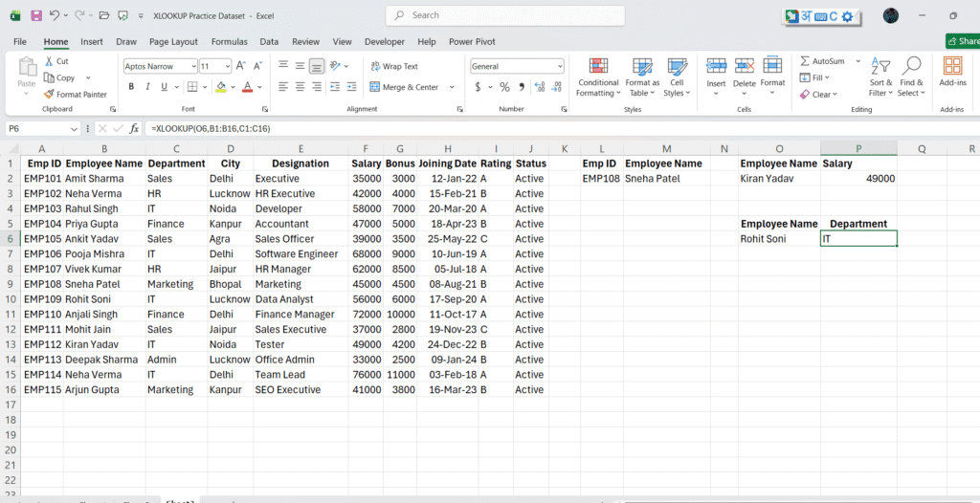The height and width of the screenshot is (503, 980).
Task: Open Cell Styles gallery
Action: (x=677, y=77)
